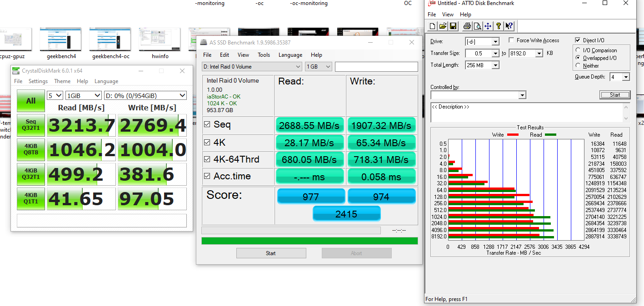Open geekbench4-oc desktop thumbnail
Image resolution: width=644 pixels, height=306 pixels.
coord(110,39)
